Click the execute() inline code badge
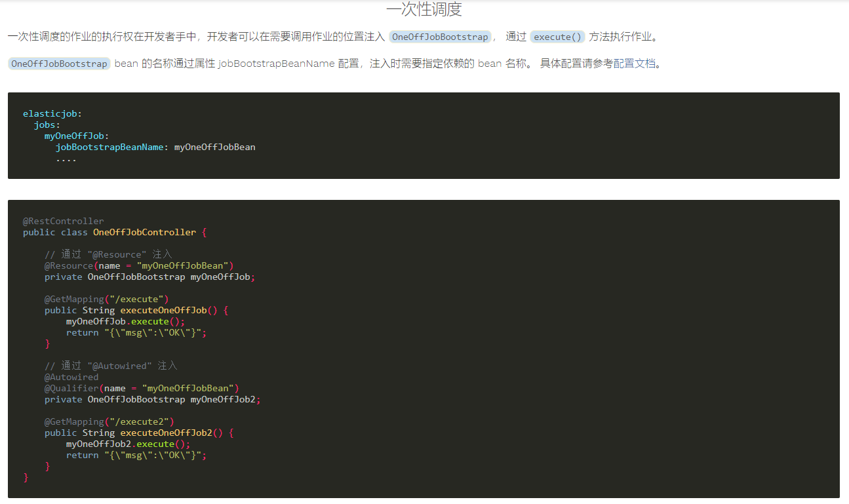The height and width of the screenshot is (504, 849). pyautogui.click(x=557, y=37)
